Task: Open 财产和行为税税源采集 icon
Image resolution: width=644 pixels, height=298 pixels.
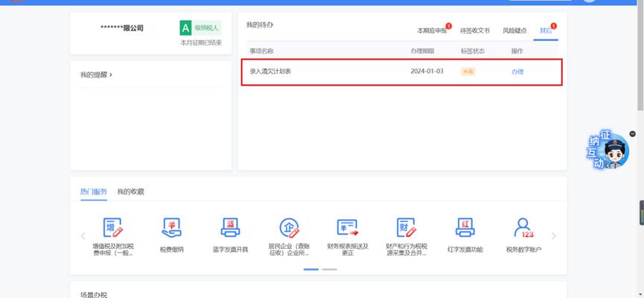Action: pyautogui.click(x=407, y=227)
